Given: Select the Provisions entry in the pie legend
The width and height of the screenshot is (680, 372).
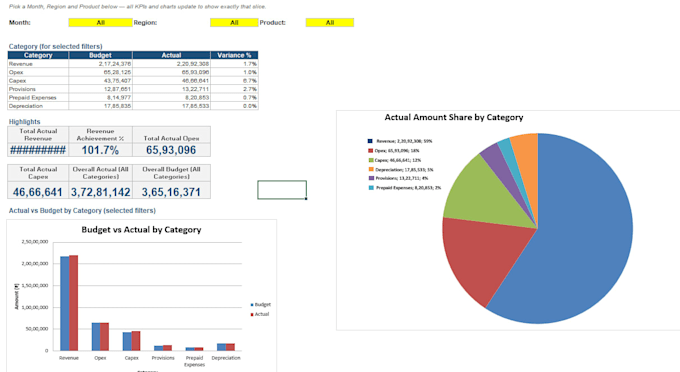Looking at the screenshot, I should [398, 178].
